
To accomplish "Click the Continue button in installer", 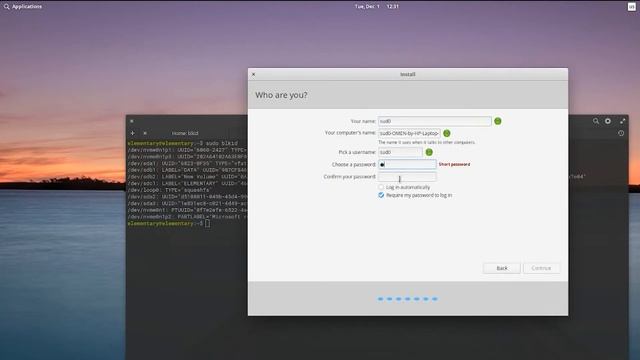I will (541, 268).
